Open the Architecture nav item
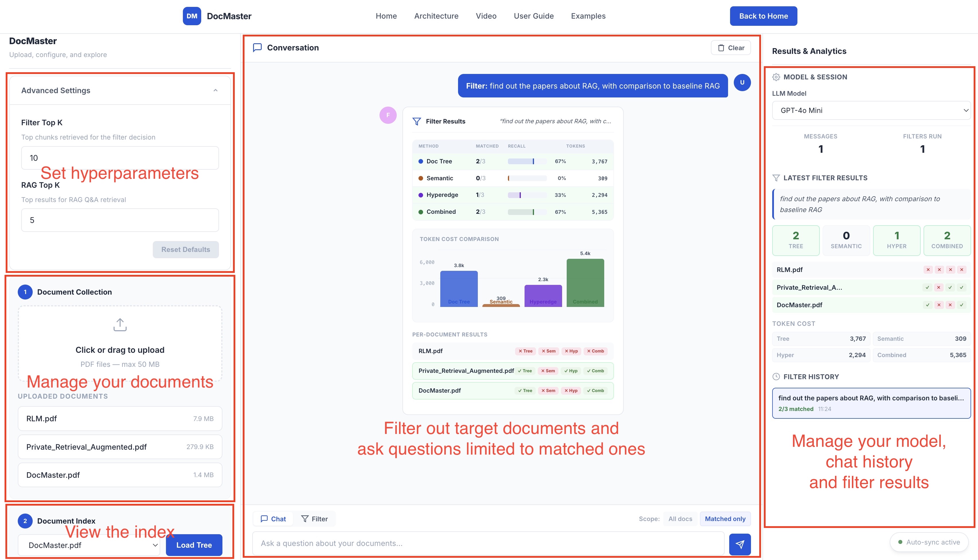The width and height of the screenshot is (978, 560). tap(436, 16)
